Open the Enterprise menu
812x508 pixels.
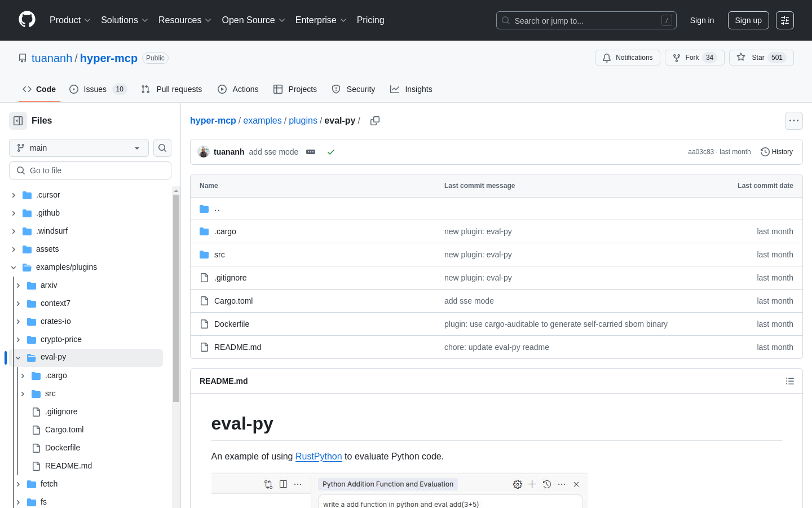[x=321, y=20]
